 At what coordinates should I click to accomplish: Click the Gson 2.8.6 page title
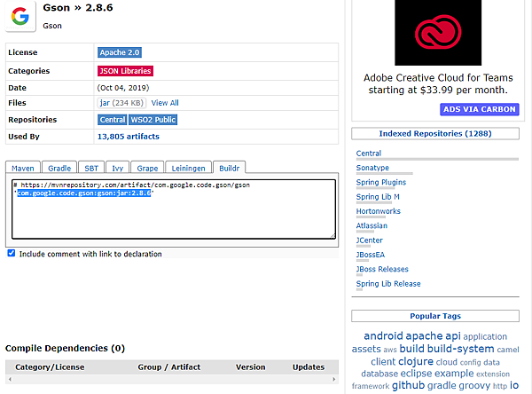(x=78, y=7)
